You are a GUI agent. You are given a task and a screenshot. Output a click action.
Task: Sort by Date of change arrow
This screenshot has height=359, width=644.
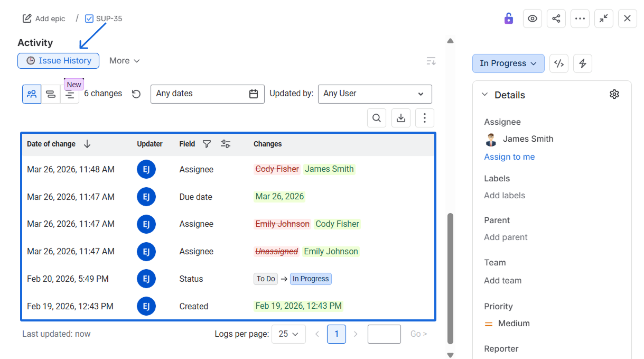(x=88, y=144)
